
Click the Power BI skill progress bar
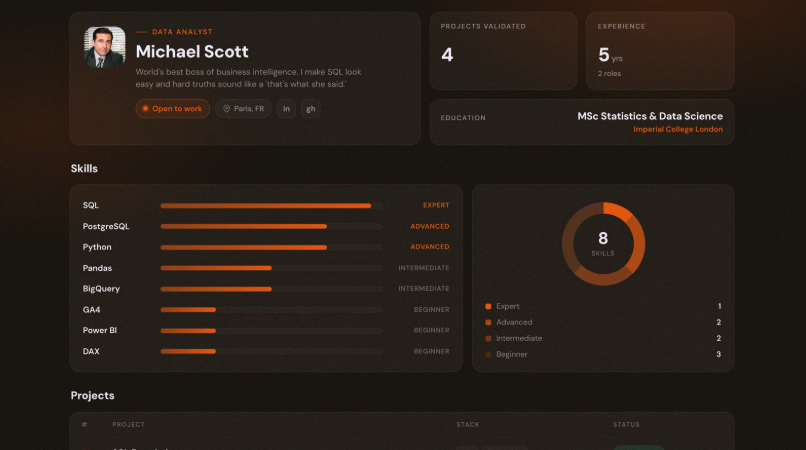[x=271, y=331]
